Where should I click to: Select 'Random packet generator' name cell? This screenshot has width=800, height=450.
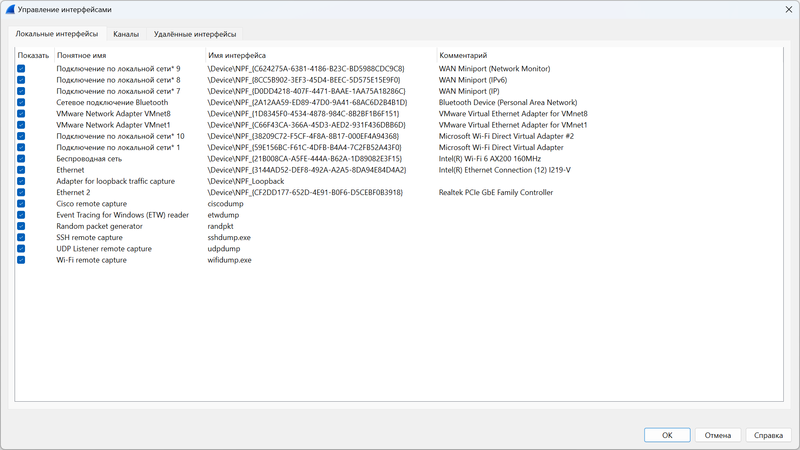coord(99,226)
